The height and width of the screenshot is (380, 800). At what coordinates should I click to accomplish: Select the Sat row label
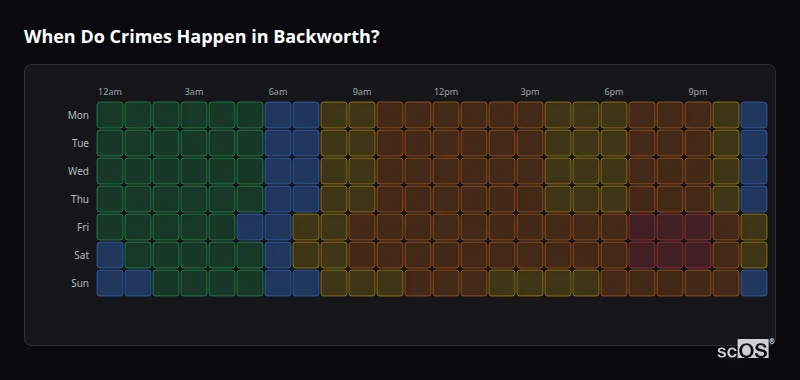click(82, 256)
